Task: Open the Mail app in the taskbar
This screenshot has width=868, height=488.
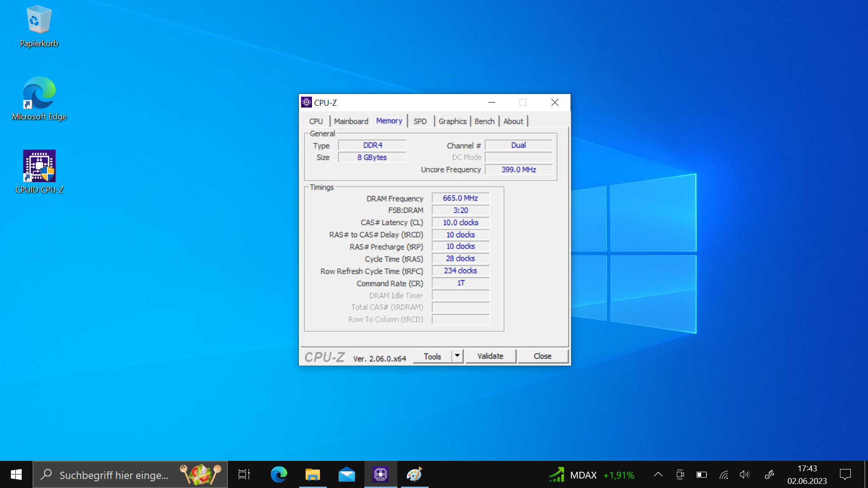Action: [347, 474]
